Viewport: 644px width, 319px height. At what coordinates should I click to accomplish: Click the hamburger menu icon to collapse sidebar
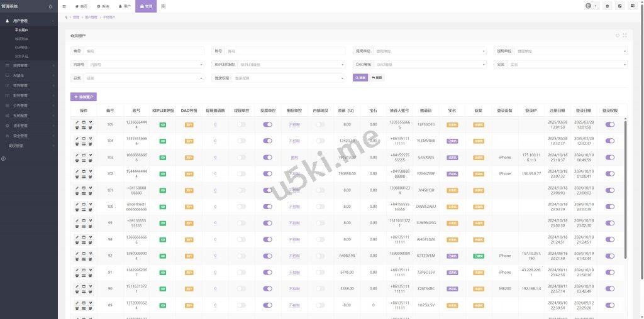[64, 6]
